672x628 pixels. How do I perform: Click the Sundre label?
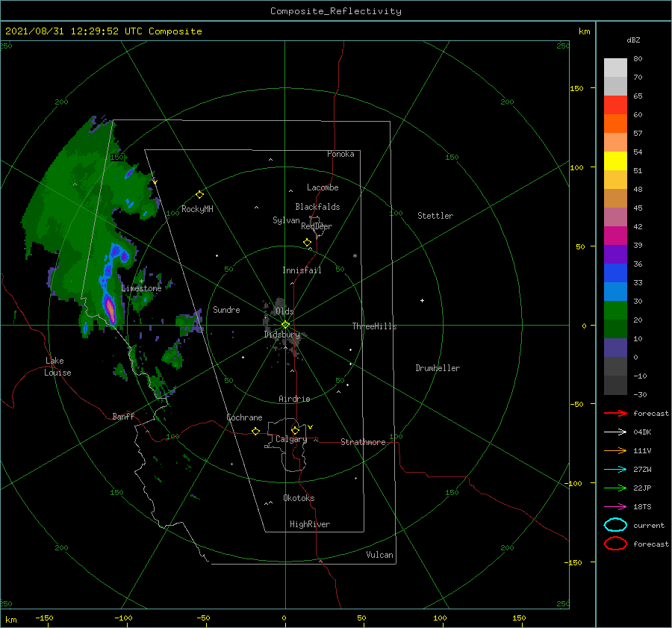[226, 309]
